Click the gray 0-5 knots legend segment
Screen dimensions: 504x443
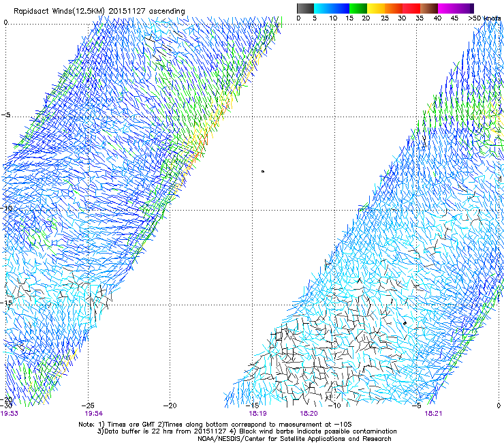(x=305, y=8)
